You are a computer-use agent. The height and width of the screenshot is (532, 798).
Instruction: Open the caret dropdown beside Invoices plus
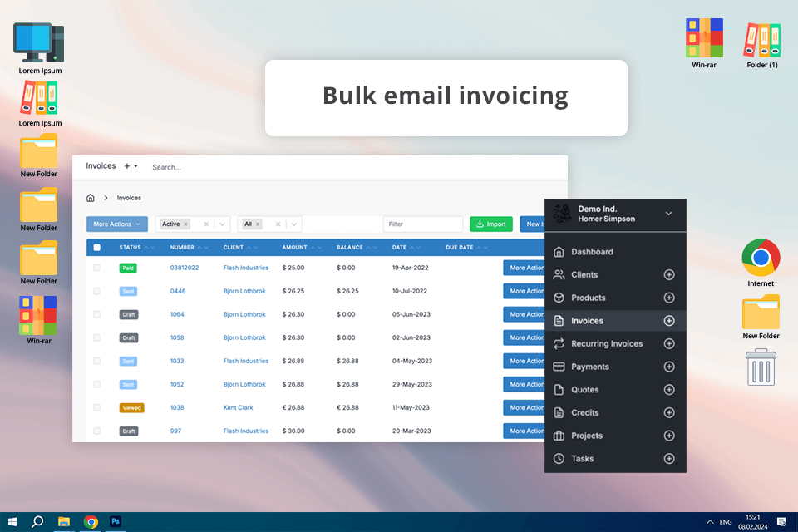(135, 166)
